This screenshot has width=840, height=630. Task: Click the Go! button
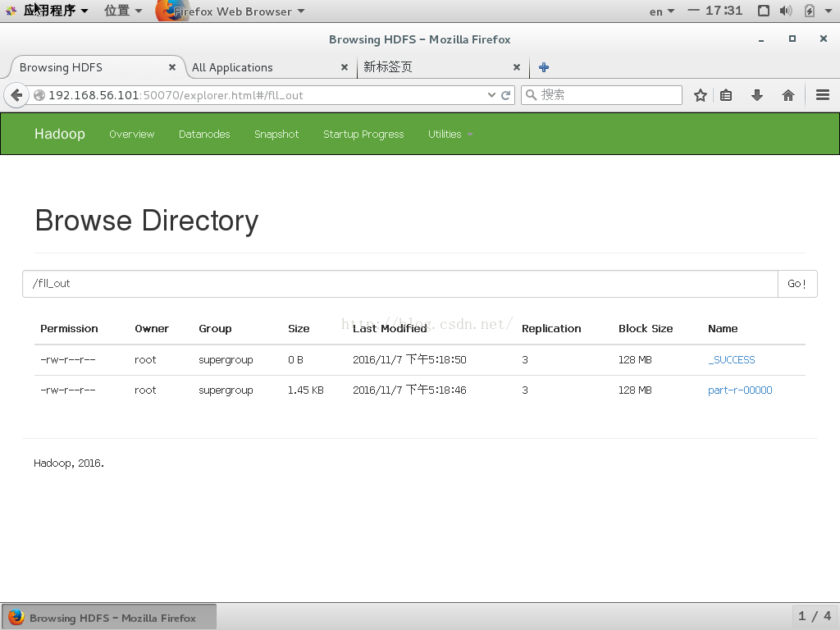(x=797, y=284)
